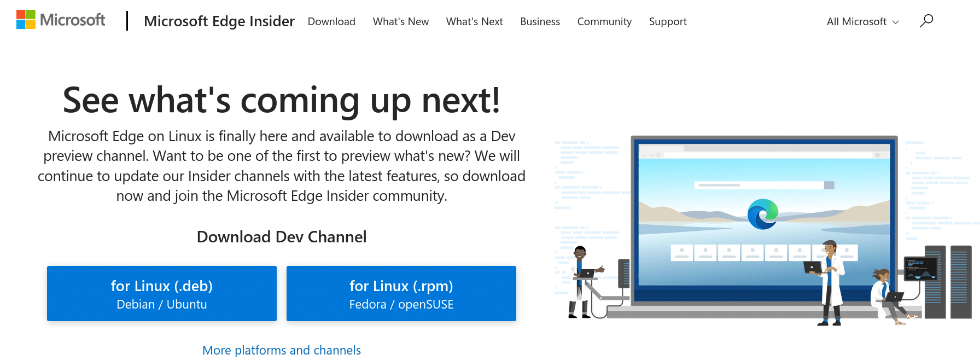Click the Edge logo in laptop illustration
The height and width of the screenshot is (360, 980).
763,214
